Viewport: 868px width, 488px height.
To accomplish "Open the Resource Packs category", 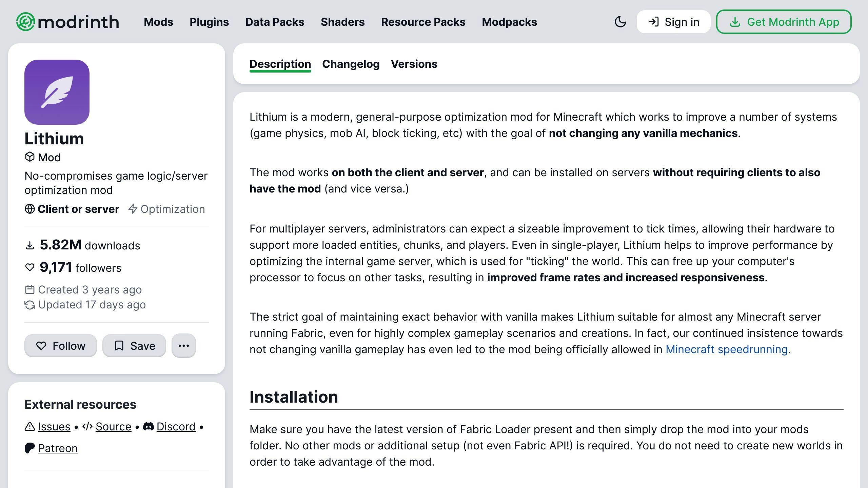I will [423, 22].
